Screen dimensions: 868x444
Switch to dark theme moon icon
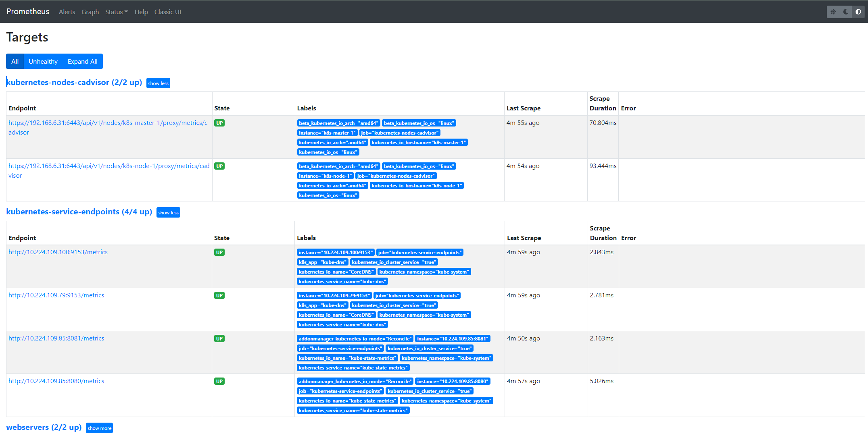(x=846, y=12)
